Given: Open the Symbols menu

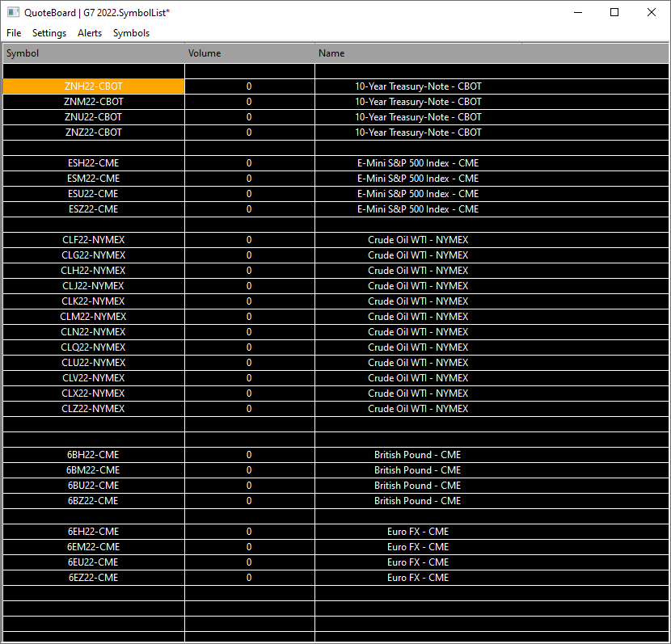Looking at the screenshot, I should 131,33.
